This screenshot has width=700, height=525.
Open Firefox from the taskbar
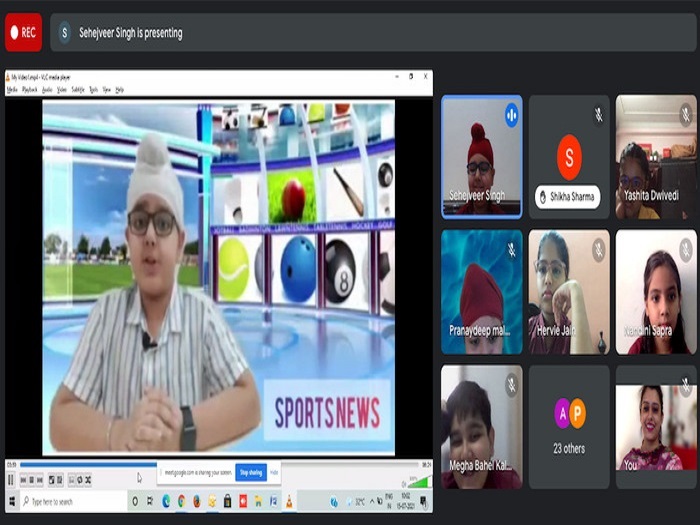[196, 501]
